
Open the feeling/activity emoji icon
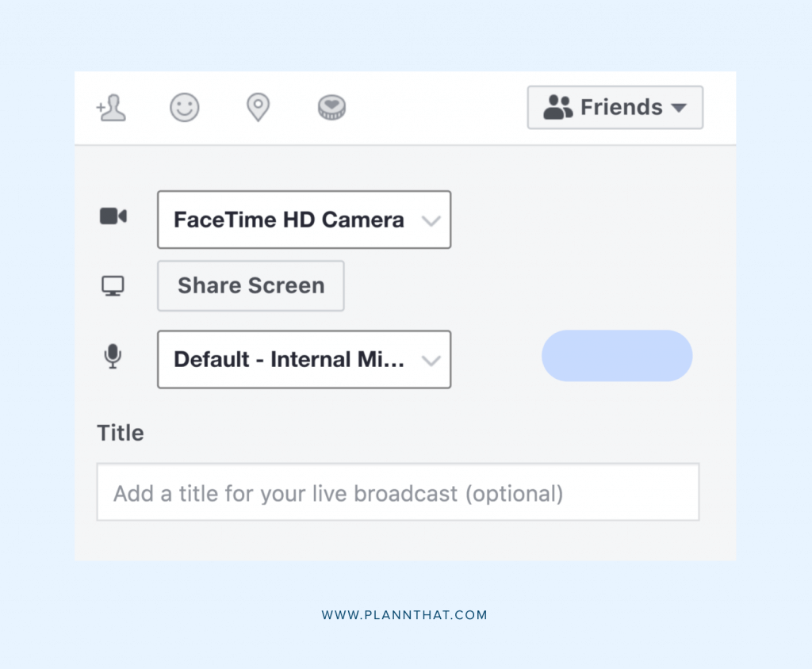click(x=185, y=108)
